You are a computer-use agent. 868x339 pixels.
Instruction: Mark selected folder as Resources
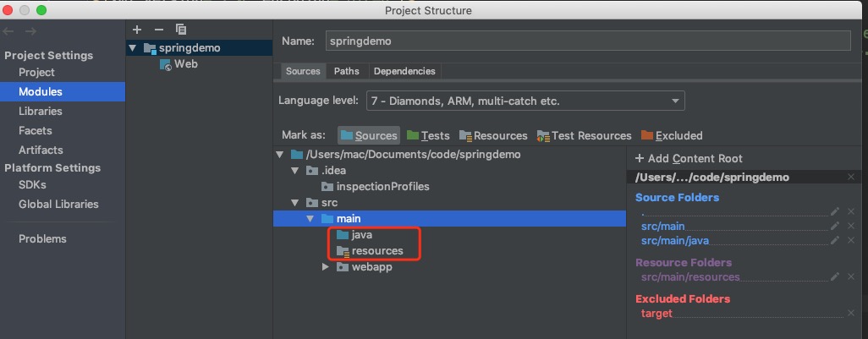[x=492, y=135]
